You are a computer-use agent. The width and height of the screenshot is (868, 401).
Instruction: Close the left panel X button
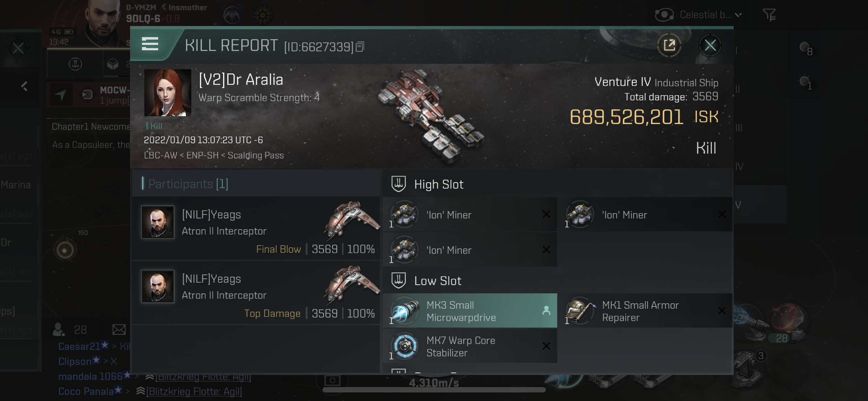coord(18,48)
